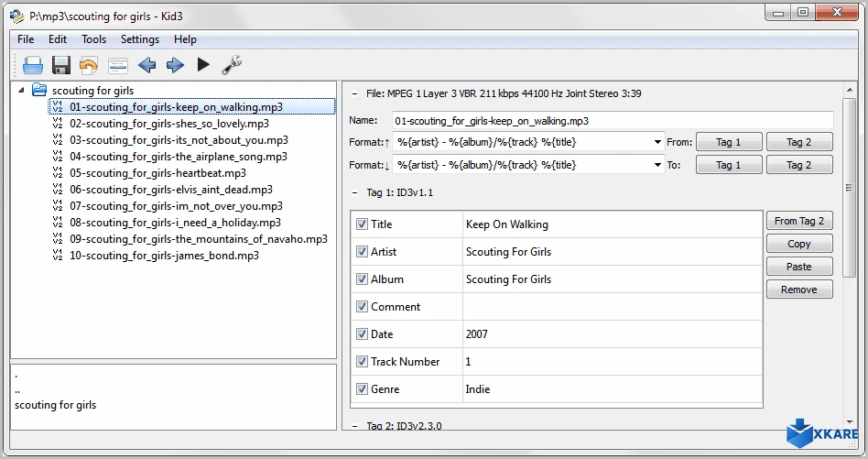This screenshot has height=459, width=868.
Task: Open settings via wrench icon
Action: pyautogui.click(x=232, y=65)
